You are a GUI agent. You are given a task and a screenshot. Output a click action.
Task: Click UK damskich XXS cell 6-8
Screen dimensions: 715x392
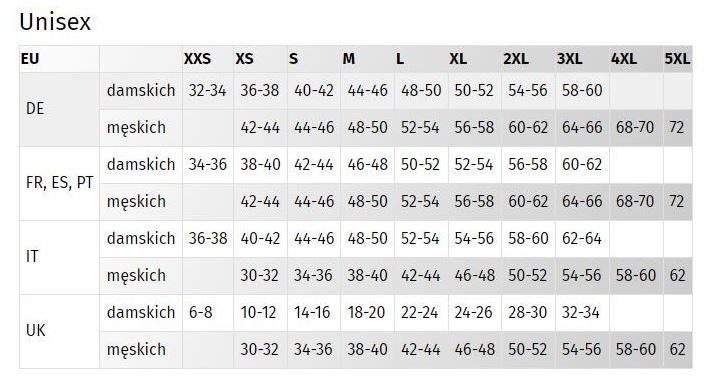point(201,312)
